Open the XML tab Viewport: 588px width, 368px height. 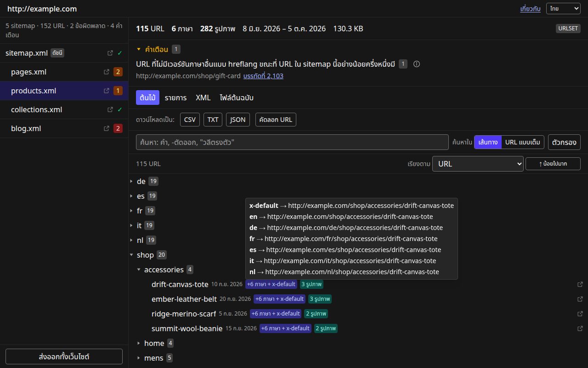coord(203,98)
